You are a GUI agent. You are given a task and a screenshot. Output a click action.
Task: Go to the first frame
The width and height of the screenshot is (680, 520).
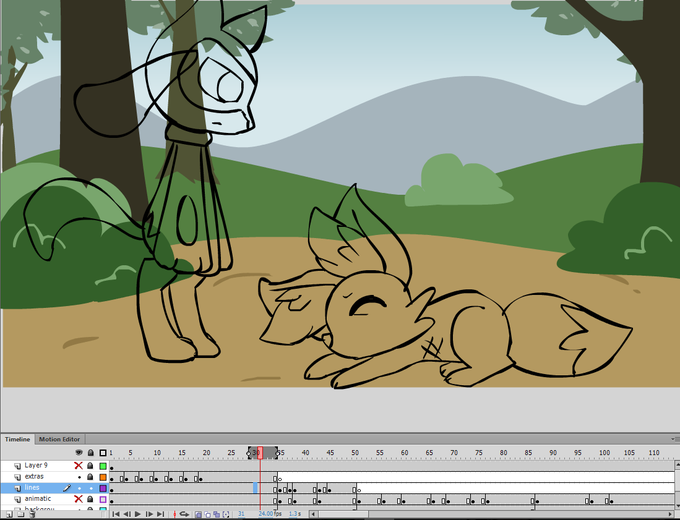[x=115, y=514]
